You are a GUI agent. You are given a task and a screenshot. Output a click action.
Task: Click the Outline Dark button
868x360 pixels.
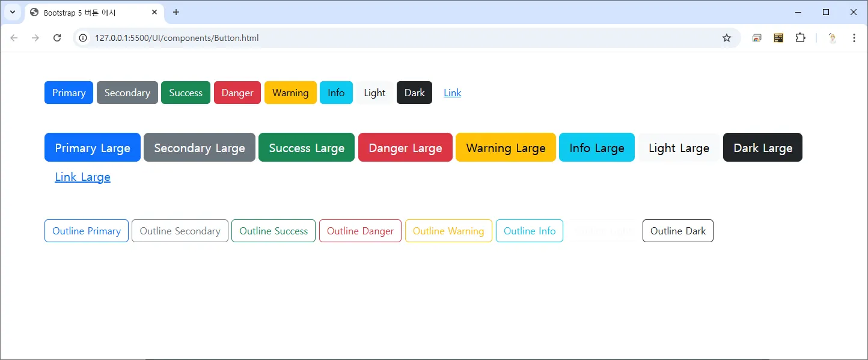click(678, 231)
